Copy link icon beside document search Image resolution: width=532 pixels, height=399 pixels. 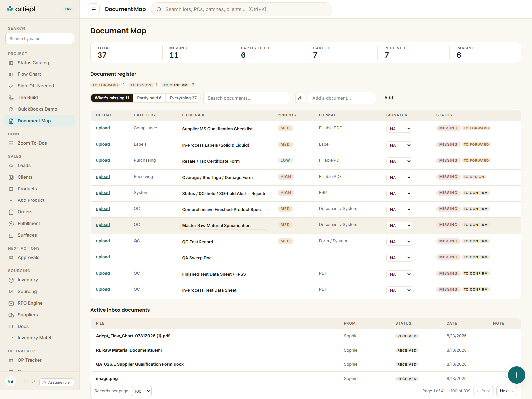(x=300, y=98)
